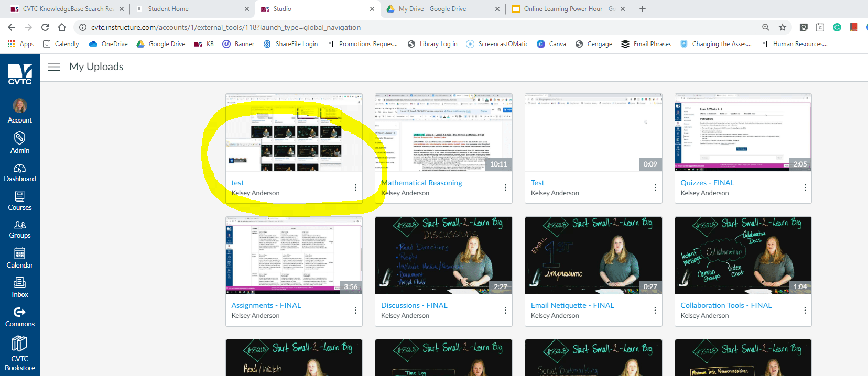Switch to the Student Home tab
This screenshot has width=868, height=376.
(191, 9)
